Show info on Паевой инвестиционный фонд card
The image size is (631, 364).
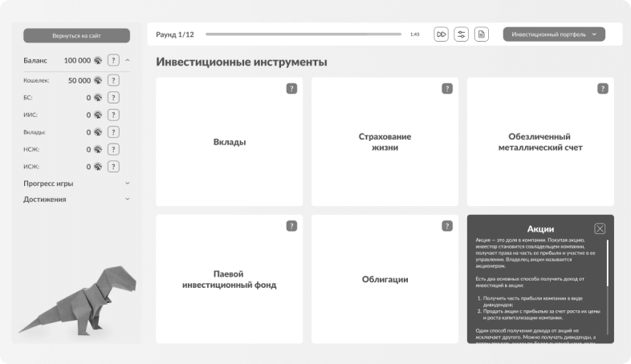pyautogui.click(x=291, y=226)
